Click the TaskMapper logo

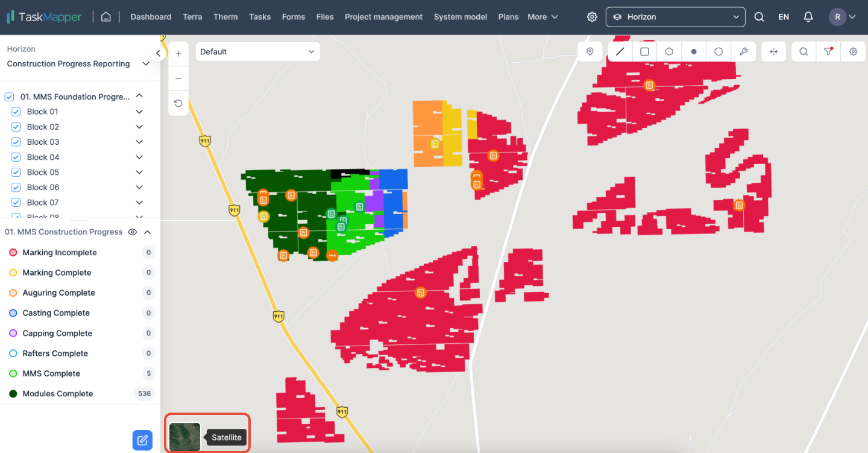pyautogui.click(x=44, y=17)
